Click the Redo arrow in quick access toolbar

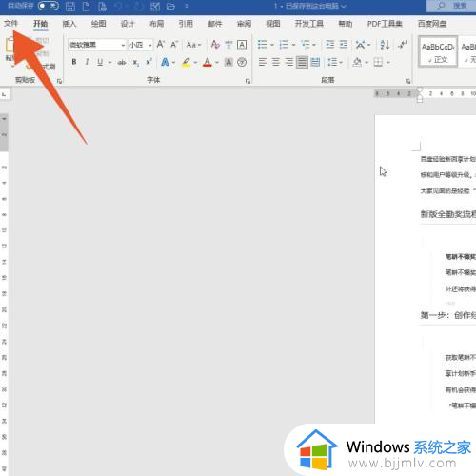point(139,7)
